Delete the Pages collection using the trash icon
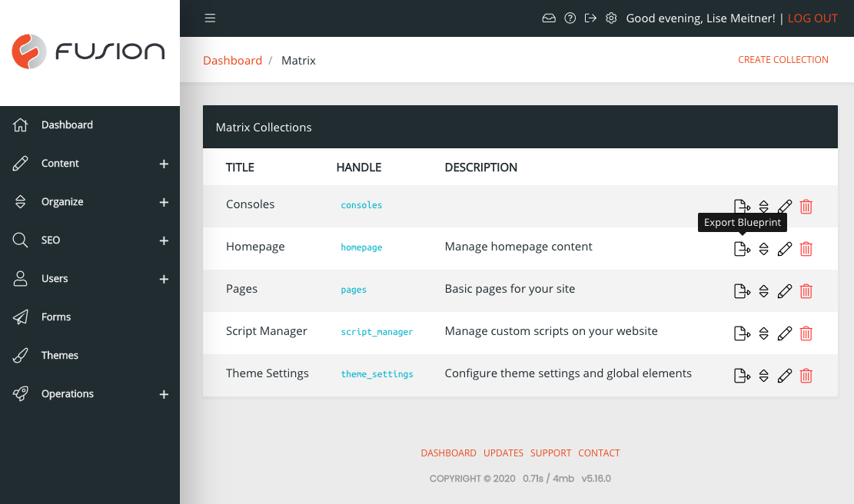The height and width of the screenshot is (504, 854). pos(806,290)
